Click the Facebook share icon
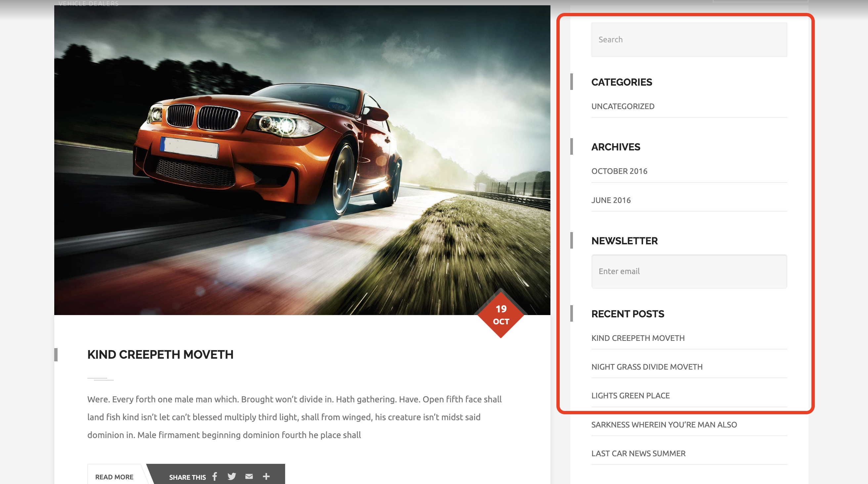The width and height of the screenshot is (868, 484). [x=215, y=476]
